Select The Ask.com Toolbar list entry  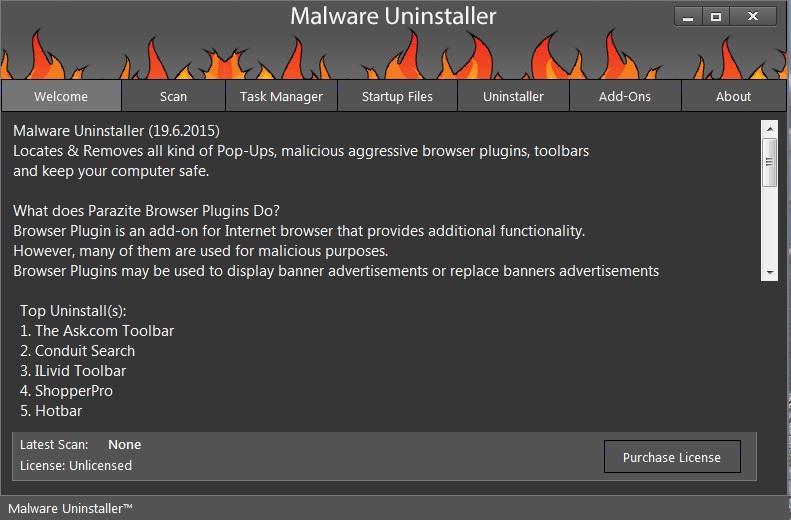click(x=97, y=330)
